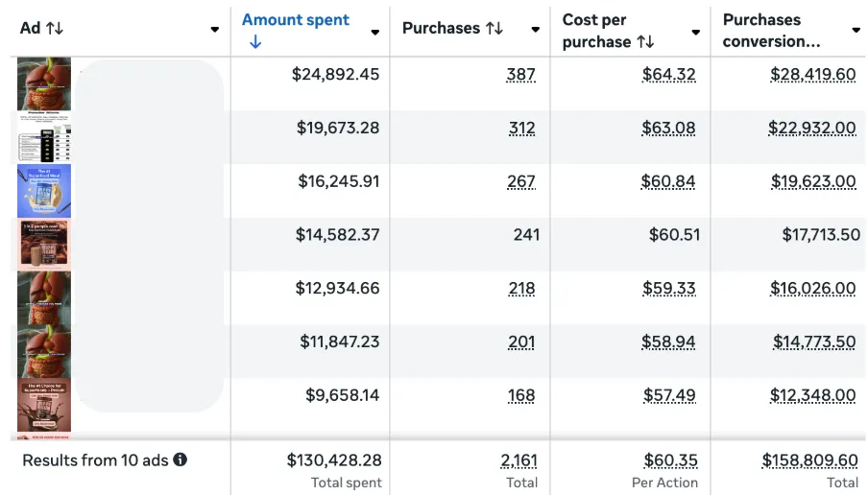Click the $63.08 cost per purchase value
This screenshot has height=495, width=868.
(670, 128)
